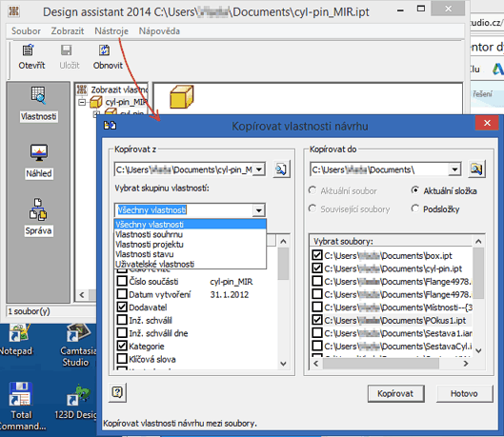
Task: Open the Kopírovat z path dropdown
Action: (x=259, y=169)
